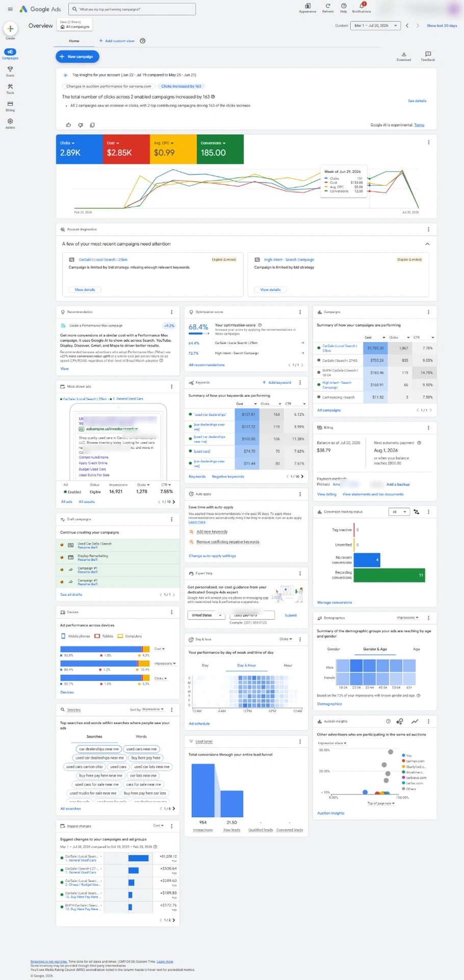
Task: Click Show last 30 days link
Action: pos(442,26)
